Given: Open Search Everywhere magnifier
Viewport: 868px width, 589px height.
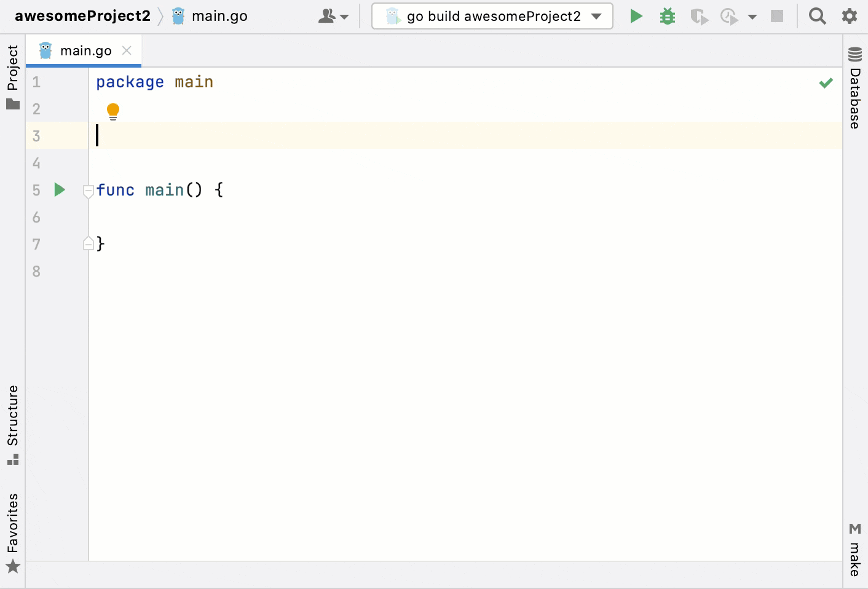Looking at the screenshot, I should point(818,16).
